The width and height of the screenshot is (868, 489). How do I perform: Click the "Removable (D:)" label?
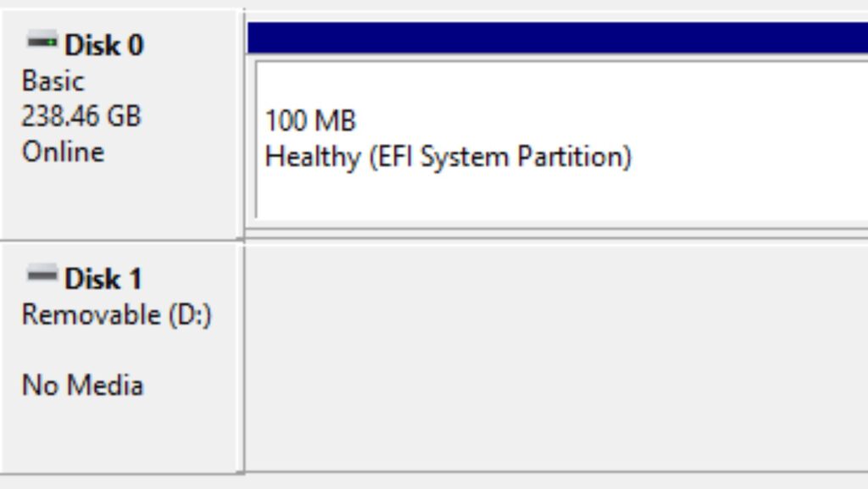116,315
